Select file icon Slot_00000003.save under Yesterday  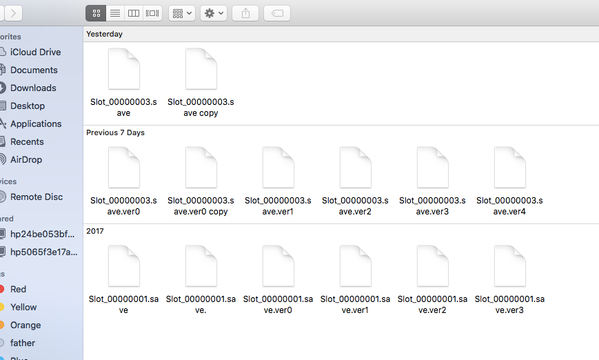[x=124, y=69]
